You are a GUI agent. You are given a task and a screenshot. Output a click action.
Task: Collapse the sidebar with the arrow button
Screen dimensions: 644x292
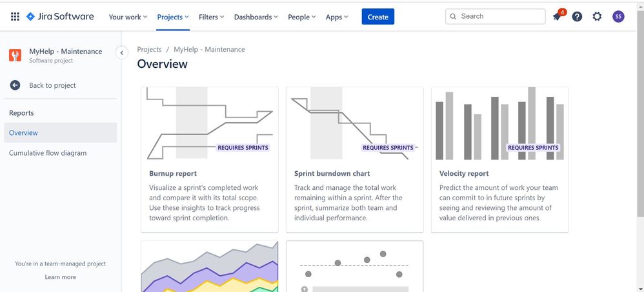pyautogui.click(x=121, y=53)
